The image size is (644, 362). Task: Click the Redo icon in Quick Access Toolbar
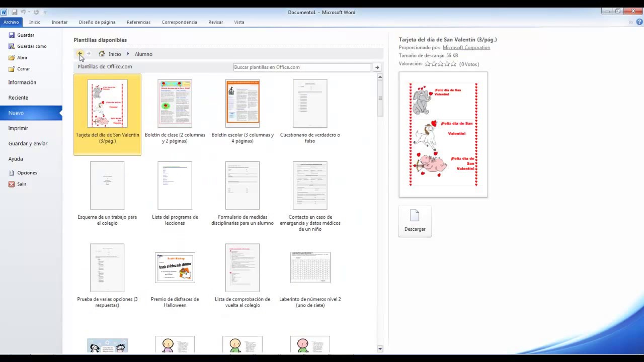click(36, 12)
